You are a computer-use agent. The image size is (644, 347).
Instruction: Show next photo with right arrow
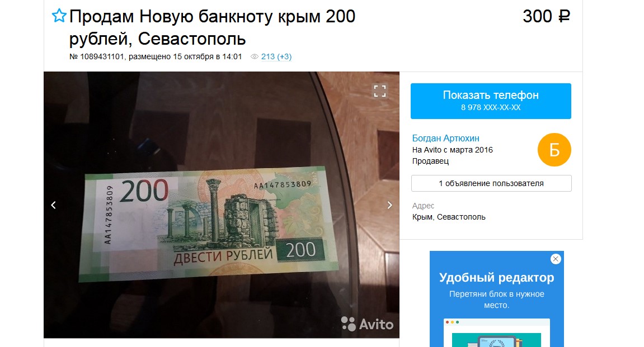(x=389, y=205)
